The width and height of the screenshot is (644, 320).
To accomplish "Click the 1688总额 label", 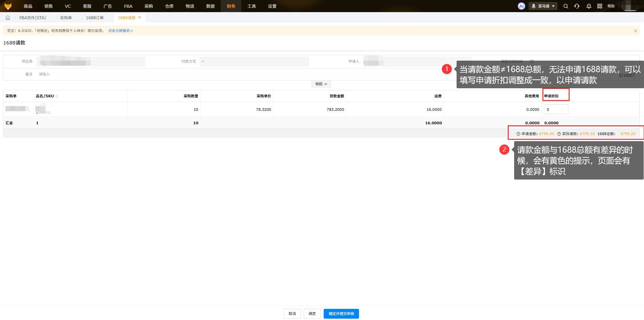I will [x=606, y=134].
